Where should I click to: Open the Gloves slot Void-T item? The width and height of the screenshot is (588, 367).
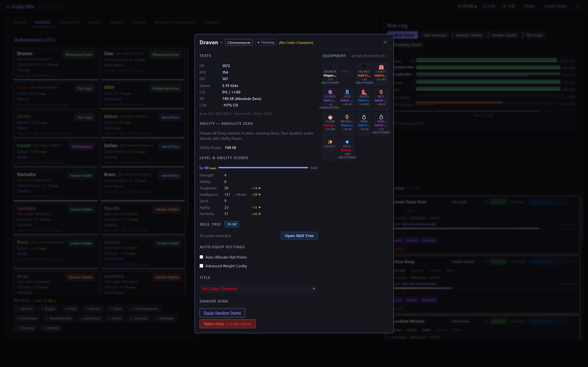(x=330, y=99)
